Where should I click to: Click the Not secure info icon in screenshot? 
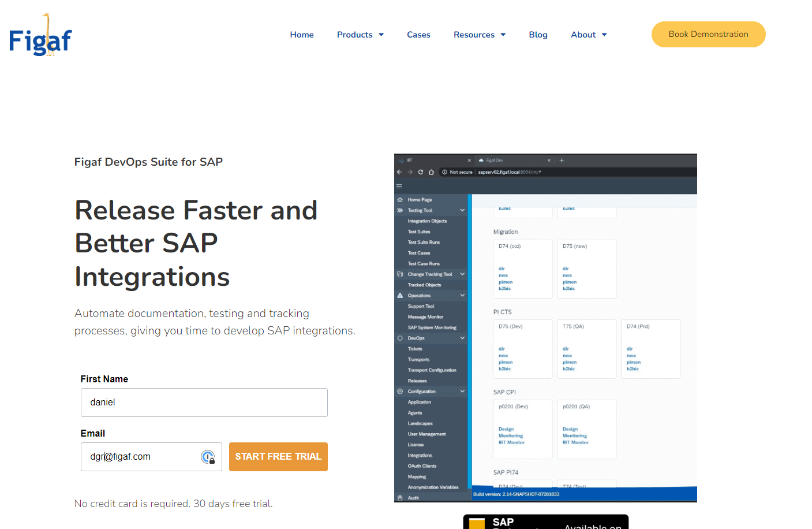click(x=444, y=172)
